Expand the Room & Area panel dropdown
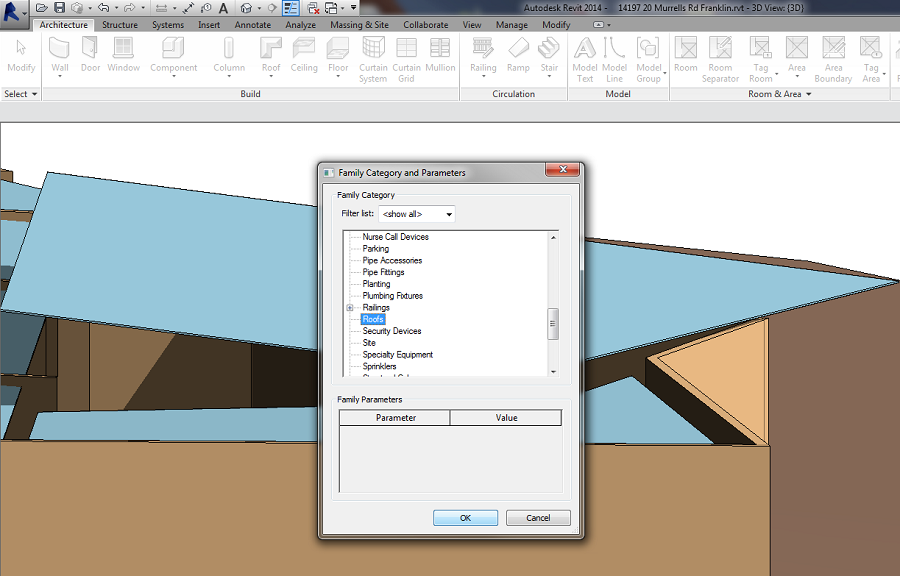Image resolution: width=900 pixels, height=576 pixels. tap(779, 94)
